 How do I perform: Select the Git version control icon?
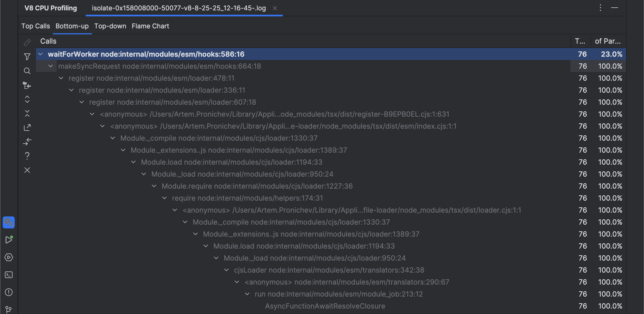click(x=9, y=310)
